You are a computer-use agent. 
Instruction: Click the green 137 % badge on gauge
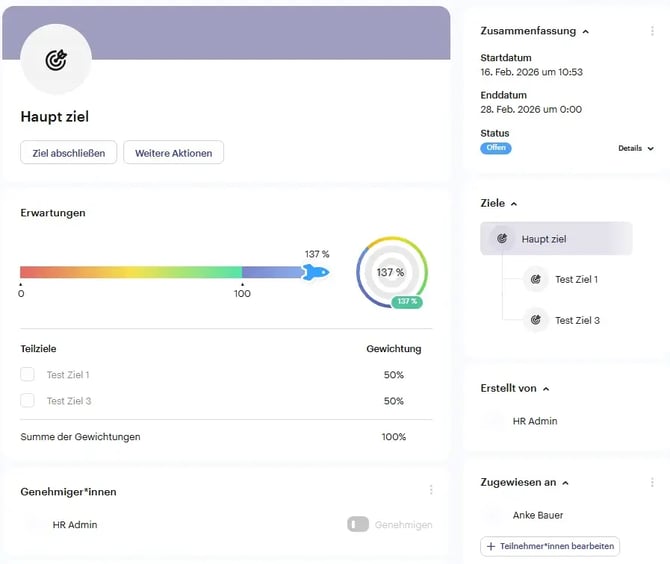[x=407, y=302]
